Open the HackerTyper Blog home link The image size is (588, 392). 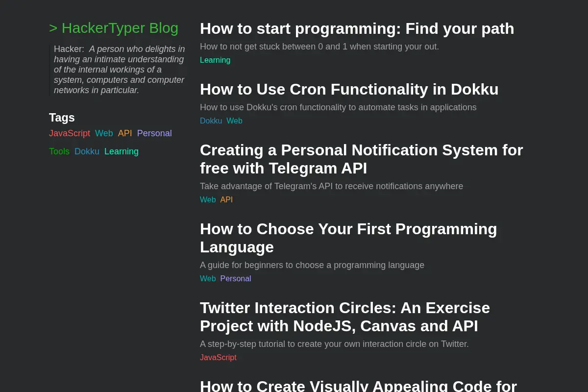point(114,28)
